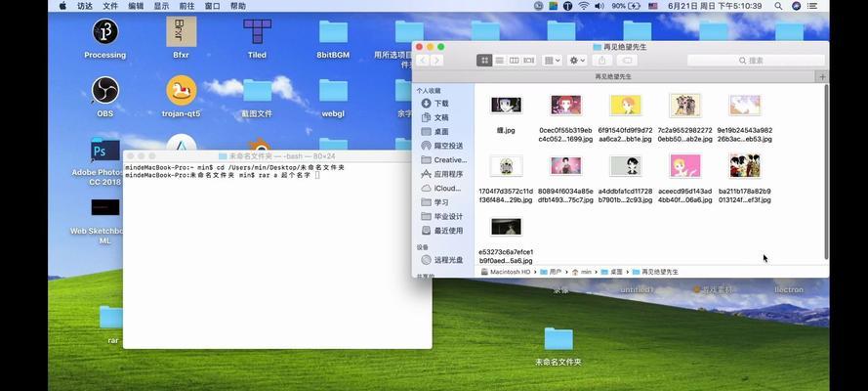Viewport: 868px width, 391px height.
Task: Open the volume control in menu bar
Action: (599, 6)
